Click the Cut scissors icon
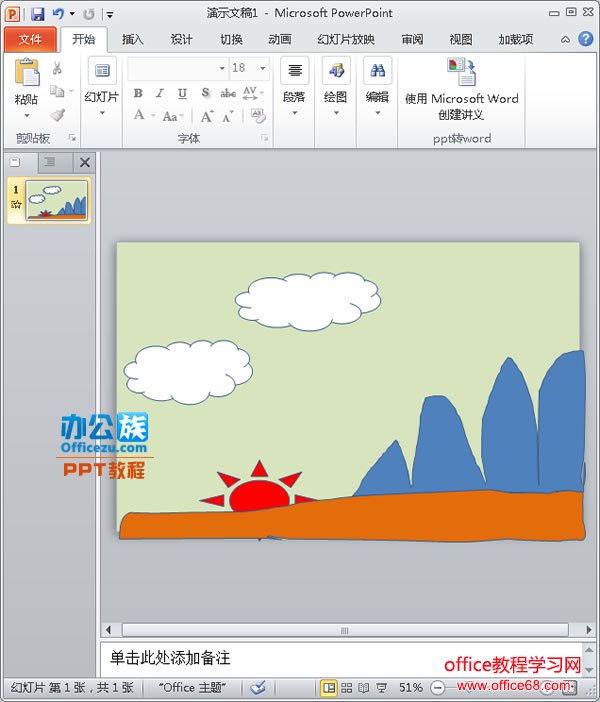Screen dimensions: 600x702 click(57, 68)
